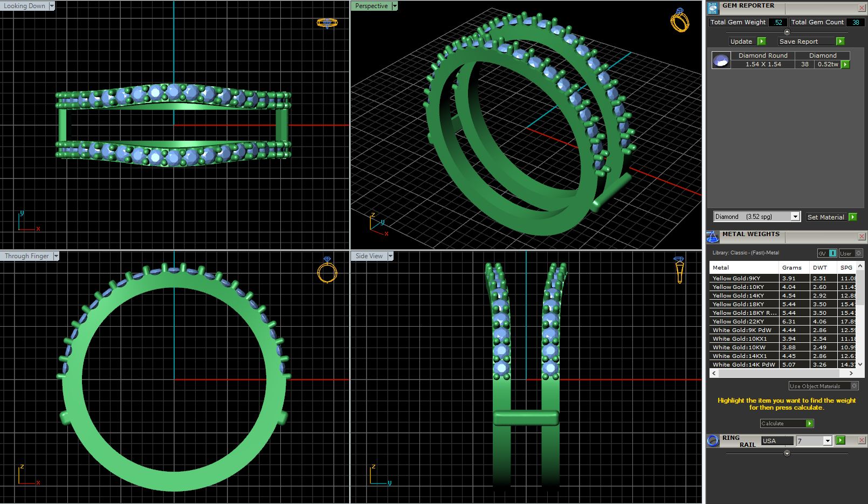Click the Calculate button
The width and height of the screenshot is (868, 504).
point(787,424)
